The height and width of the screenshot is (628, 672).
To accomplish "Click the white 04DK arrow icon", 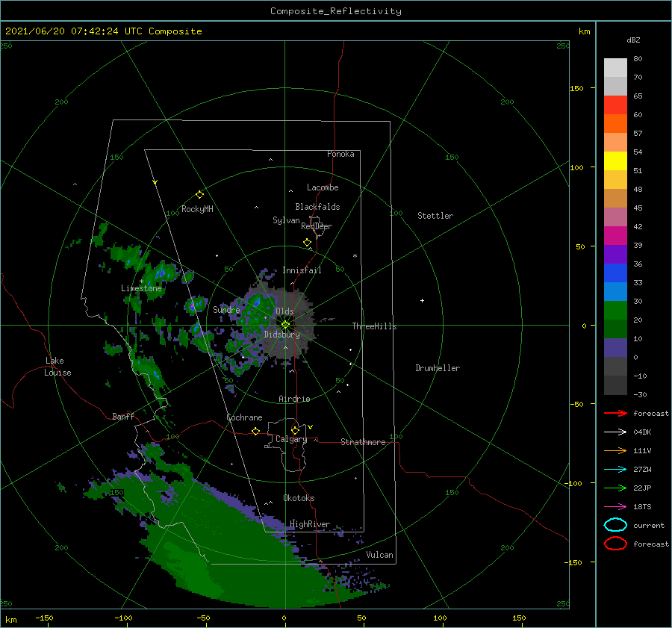I will pyautogui.click(x=615, y=432).
